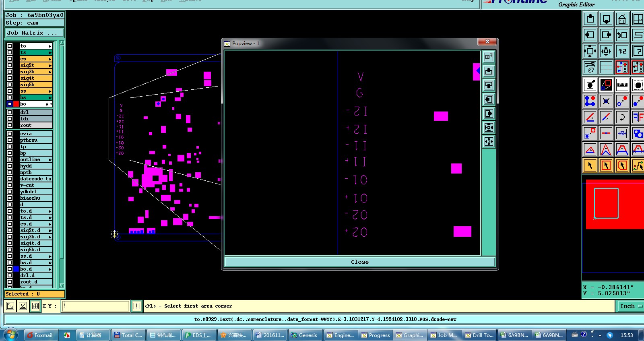This screenshot has height=341, width=644.
Task: Select the ruler measure tool
Action: click(622, 85)
